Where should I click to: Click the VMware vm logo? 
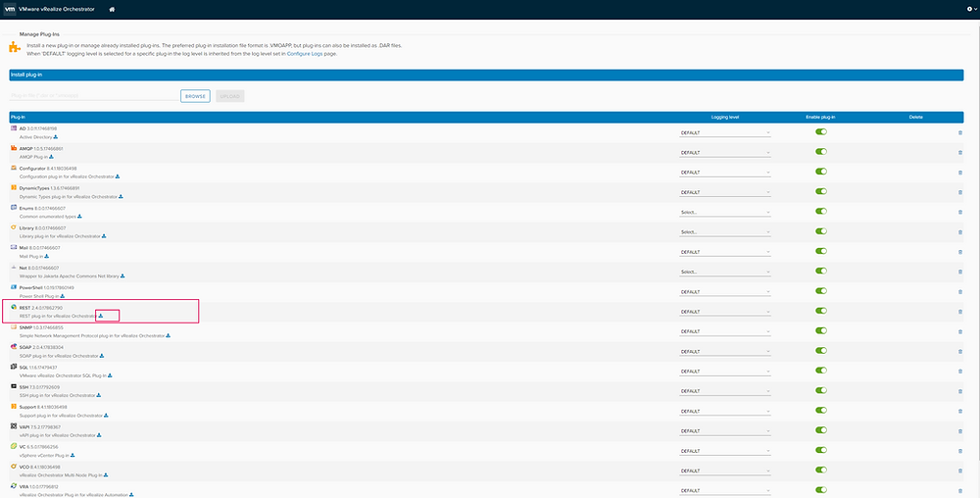[10, 10]
